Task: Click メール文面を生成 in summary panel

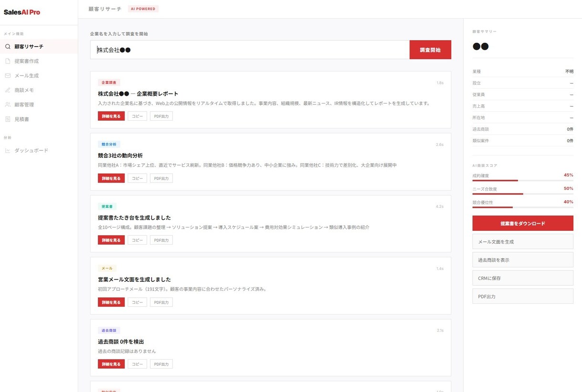Action: tap(523, 242)
